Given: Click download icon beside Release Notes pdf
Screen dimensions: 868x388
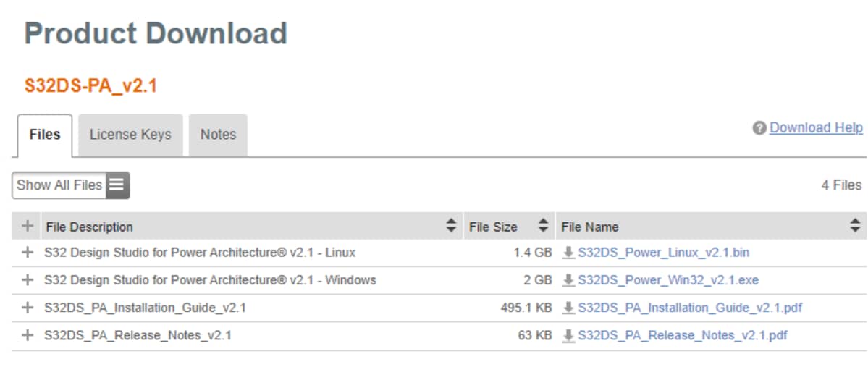Looking at the screenshot, I should 568,336.
